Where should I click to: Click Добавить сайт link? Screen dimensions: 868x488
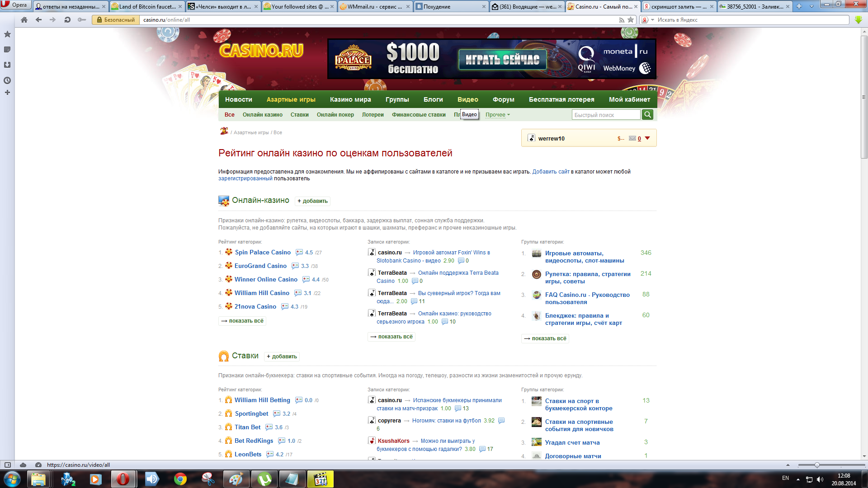(551, 172)
